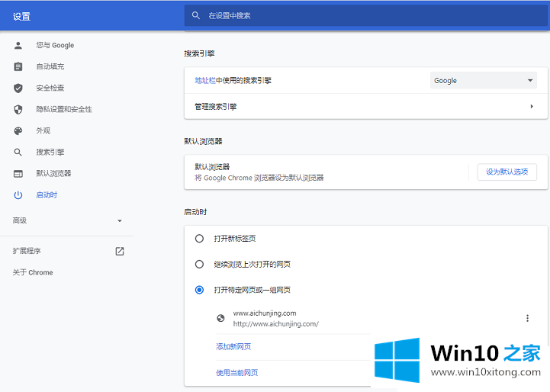This screenshot has width=550, height=392.
Task: Click the external link icon next to 扩展程序
Action: click(120, 251)
